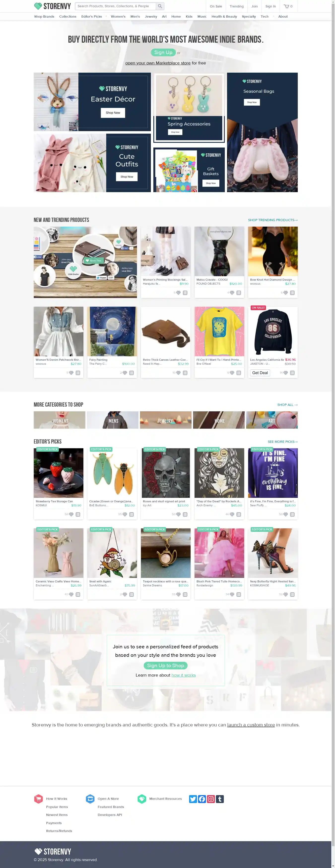Open the Tumblr social icon
This screenshot has width=335, height=868.
pos(220,799)
